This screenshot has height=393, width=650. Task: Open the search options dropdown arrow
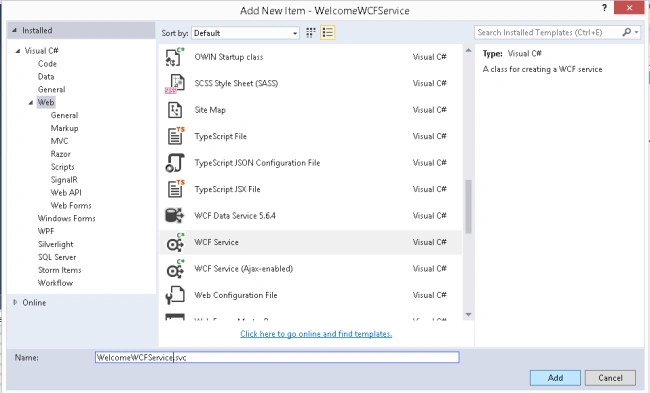click(636, 32)
